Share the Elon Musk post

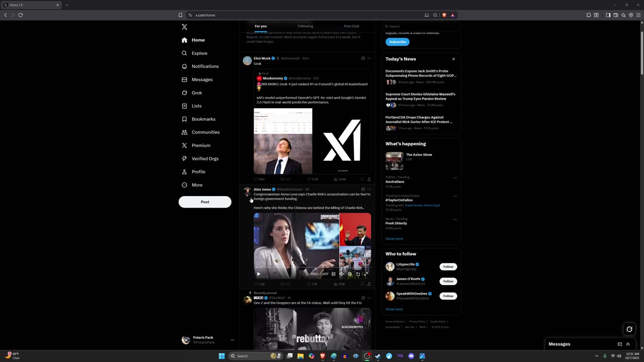tap(369, 179)
